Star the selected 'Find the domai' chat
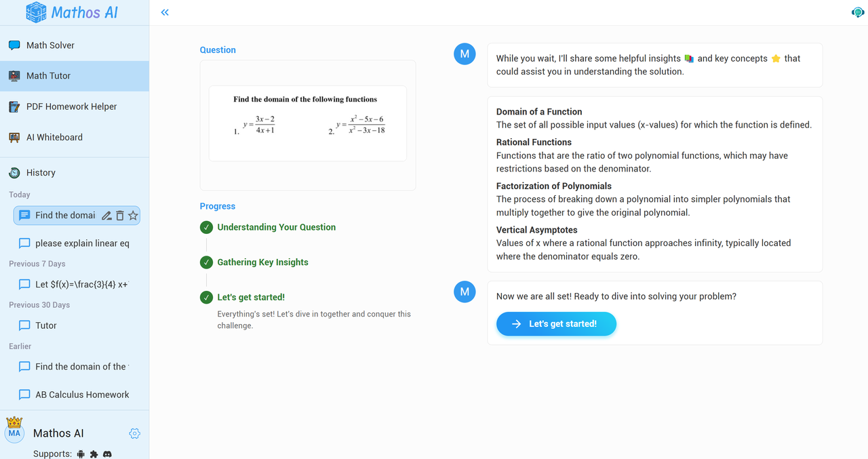This screenshot has width=868, height=459. (133, 216)
